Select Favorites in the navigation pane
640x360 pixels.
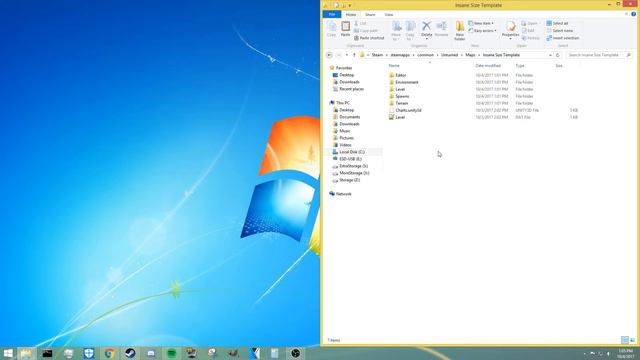(x=343, y=68)
